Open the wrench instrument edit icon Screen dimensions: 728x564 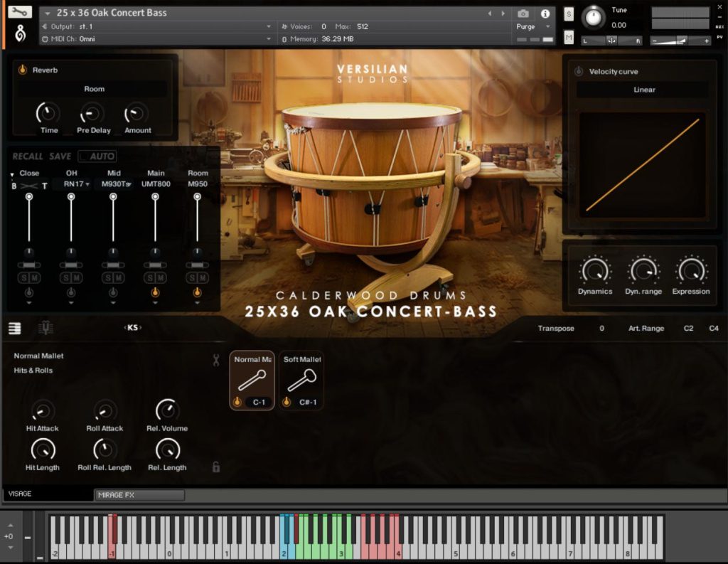pyautogui.click(x=20, y=12)
